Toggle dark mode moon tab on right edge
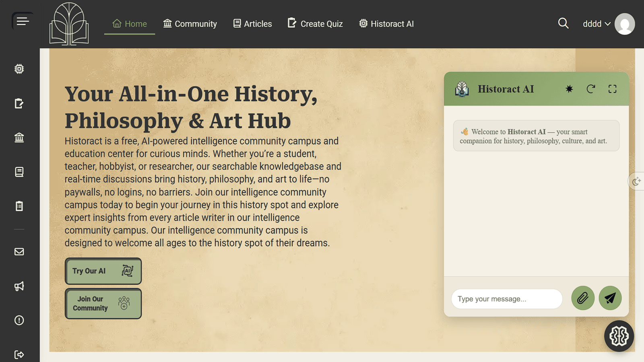The height and width of the screenshot is (362, 644). pyautogui.click(x=636, y=182)
